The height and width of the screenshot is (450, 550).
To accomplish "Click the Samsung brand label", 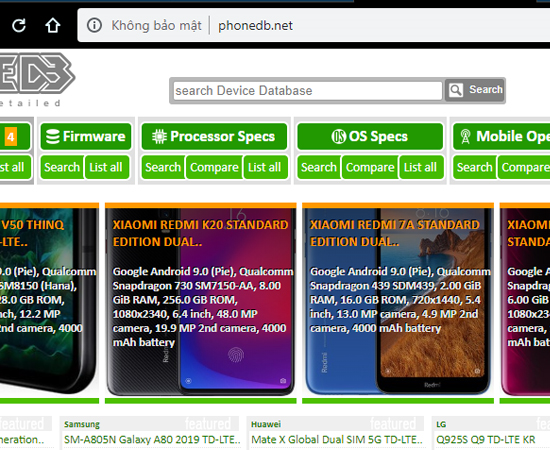I will coord(82,424).
